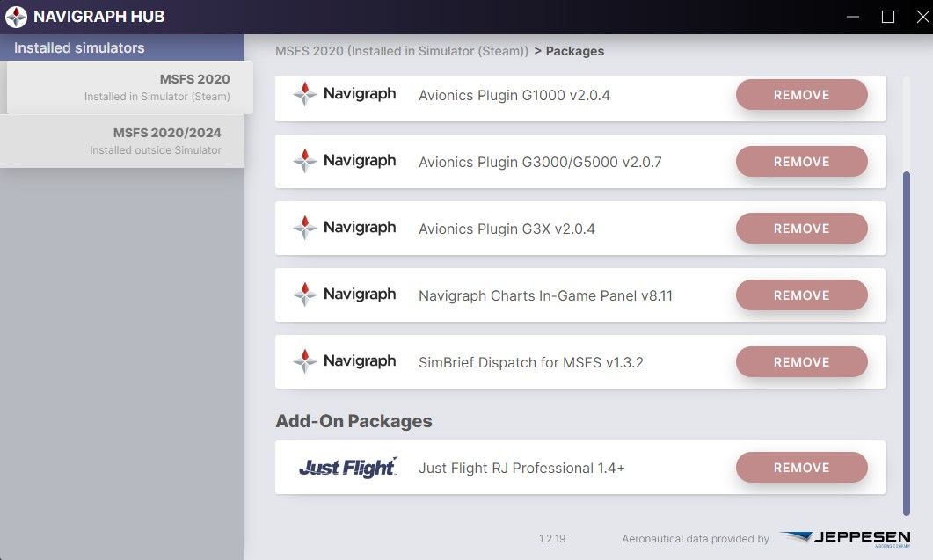
Task: Remove Avionics Plugin G1000 v2.0.4
Action: click(x=801, y=95)
